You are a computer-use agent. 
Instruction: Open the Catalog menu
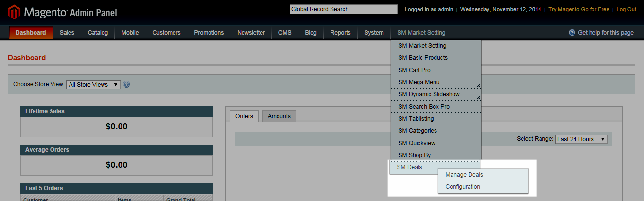(98, 33)
